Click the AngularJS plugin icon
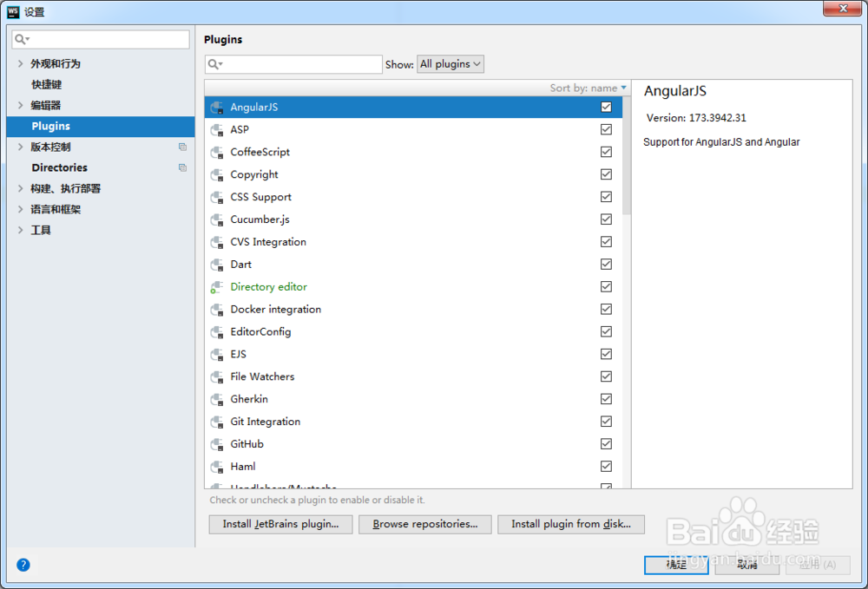Viewport: 868px width, 589px height. click(217, 108)
